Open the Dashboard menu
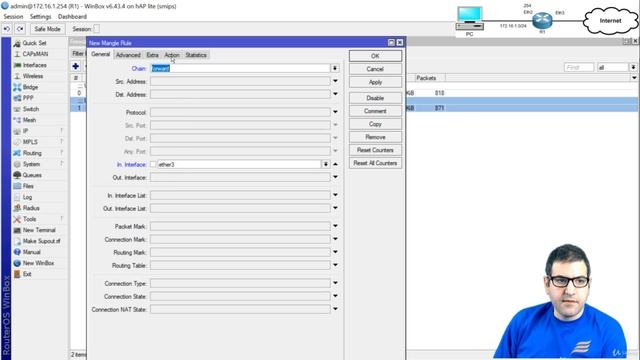Viewport: 640px width, 360px height. (x=72, y=17)
